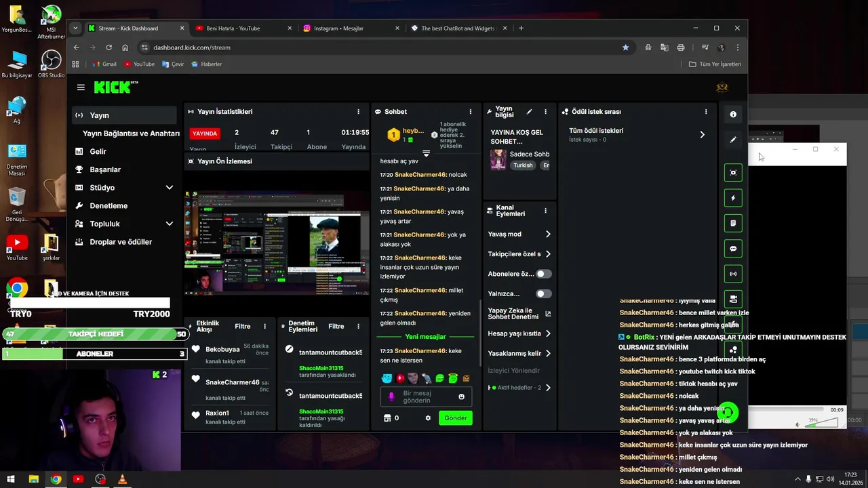Viewport: 868px width, 488px height.
Task: Click the shop icon below chat input
Action: (388, 418)
